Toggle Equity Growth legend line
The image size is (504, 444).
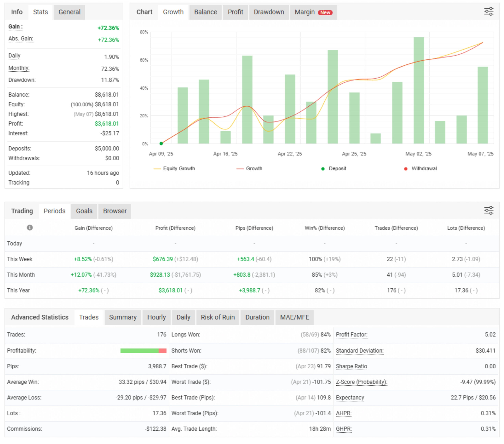point(174,168)
